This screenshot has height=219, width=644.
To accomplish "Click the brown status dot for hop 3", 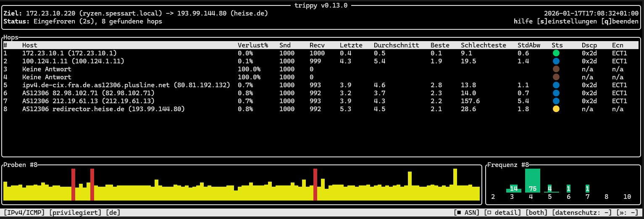I will click(x=556, y=69).
